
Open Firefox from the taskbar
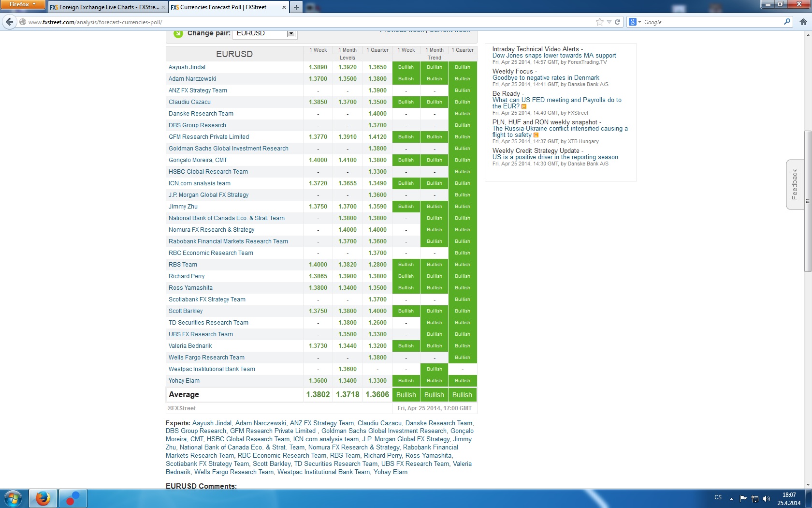click(43, 498)
